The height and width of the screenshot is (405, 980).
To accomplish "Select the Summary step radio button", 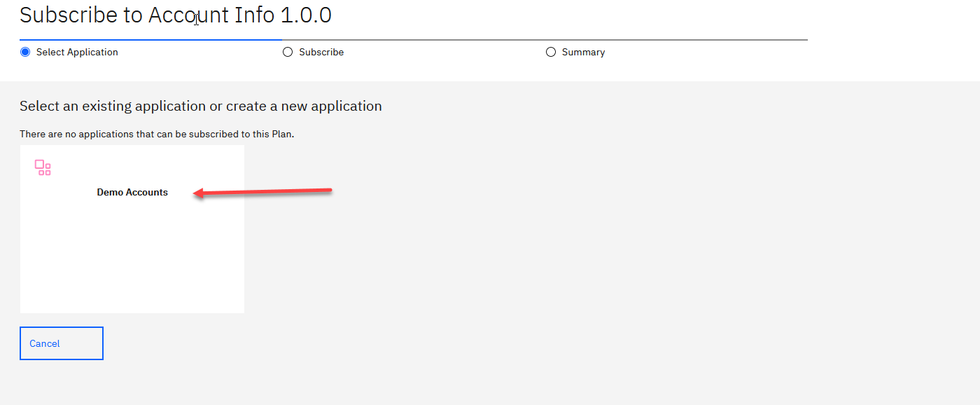I will (x=551, y=52).
